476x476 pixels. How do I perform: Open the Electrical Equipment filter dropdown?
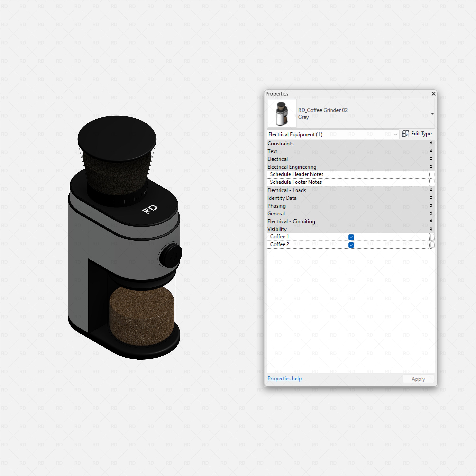[x=395, y=134]
